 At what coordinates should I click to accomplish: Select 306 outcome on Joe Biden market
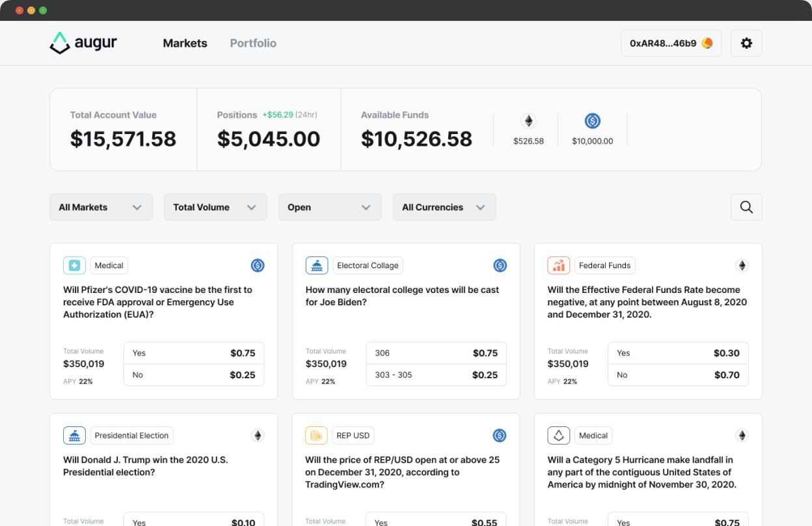coord(436,353)
